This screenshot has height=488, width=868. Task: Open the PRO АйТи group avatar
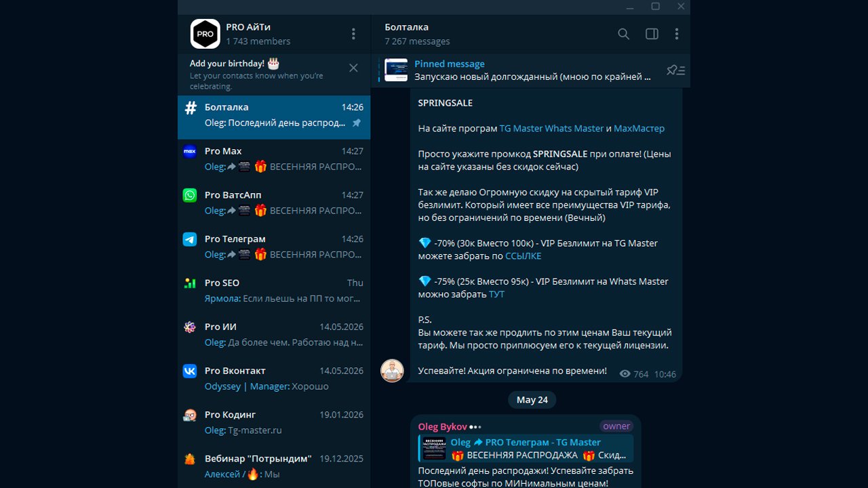(x=205, y=34)
